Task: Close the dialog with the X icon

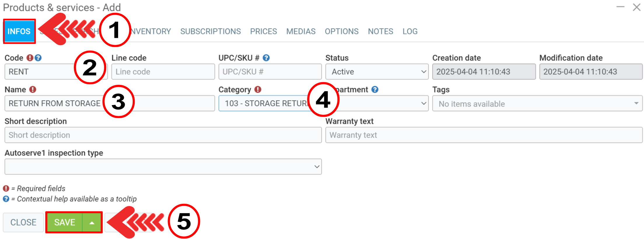Action: pos(636,7)
